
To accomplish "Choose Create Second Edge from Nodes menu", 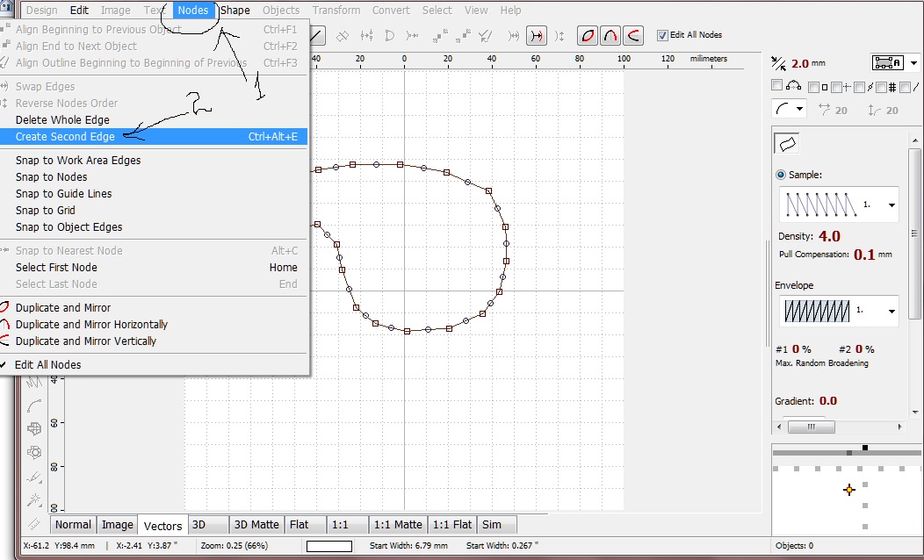I will [65, 137].
